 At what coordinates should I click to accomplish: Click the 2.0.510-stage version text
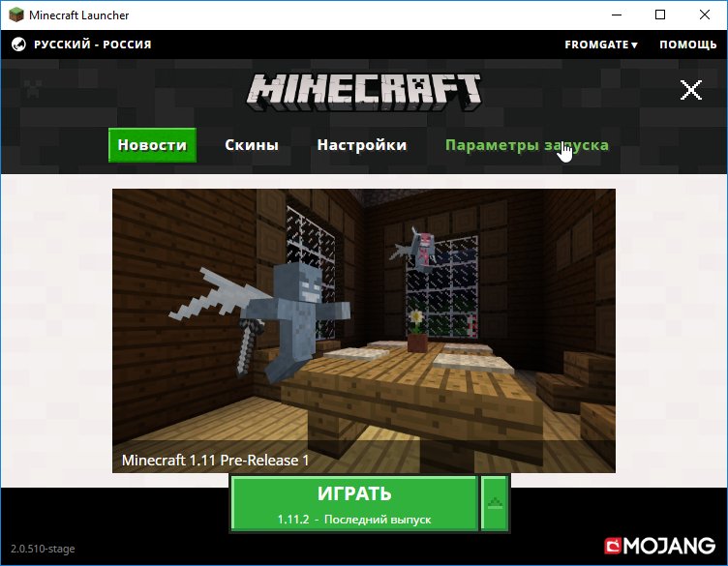point(43,549)
